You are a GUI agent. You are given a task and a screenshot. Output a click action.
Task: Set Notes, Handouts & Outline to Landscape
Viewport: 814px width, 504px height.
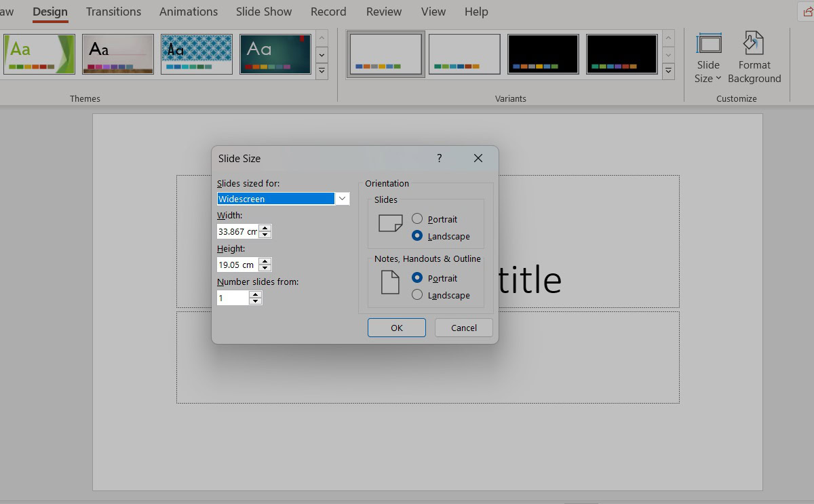[x=417, y=295]
